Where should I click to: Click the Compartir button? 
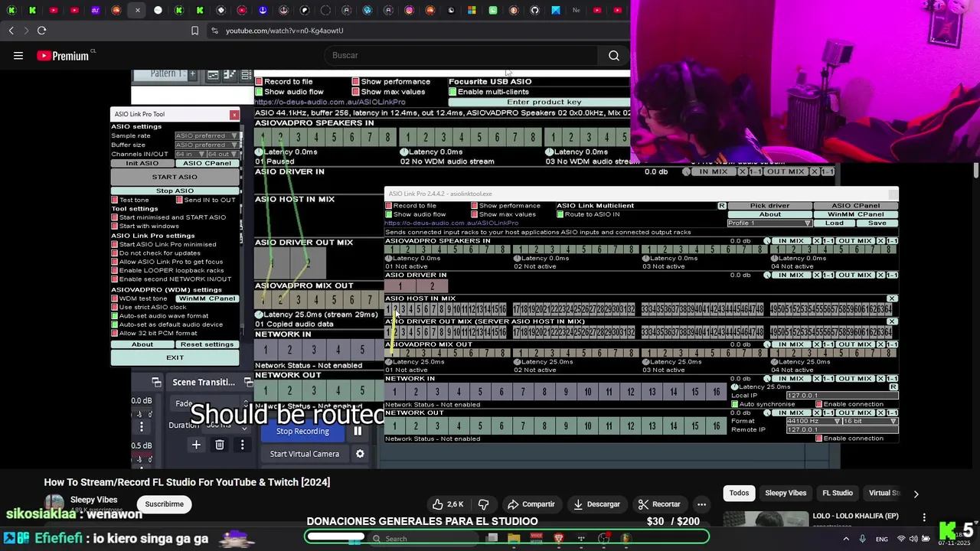click(x=531, y=504)
